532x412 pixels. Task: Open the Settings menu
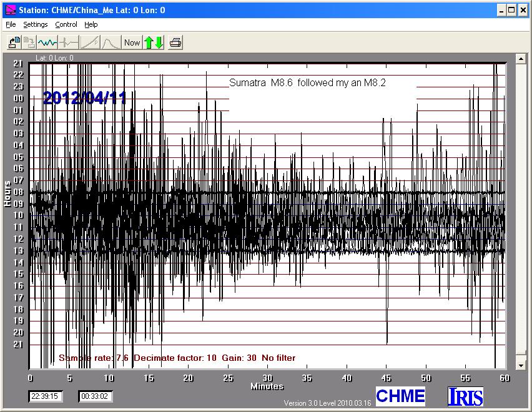pyautogui.click(x=36, y=25)
